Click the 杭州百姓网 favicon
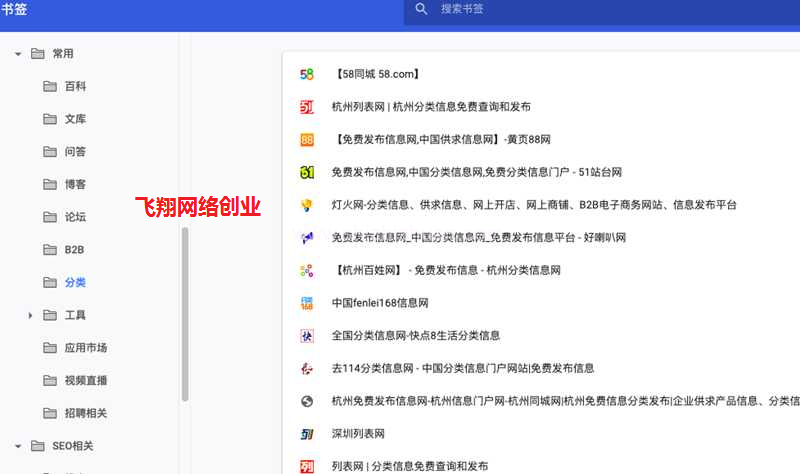The image size is (800, 474). pyautogui.click(x=307, y=270)
